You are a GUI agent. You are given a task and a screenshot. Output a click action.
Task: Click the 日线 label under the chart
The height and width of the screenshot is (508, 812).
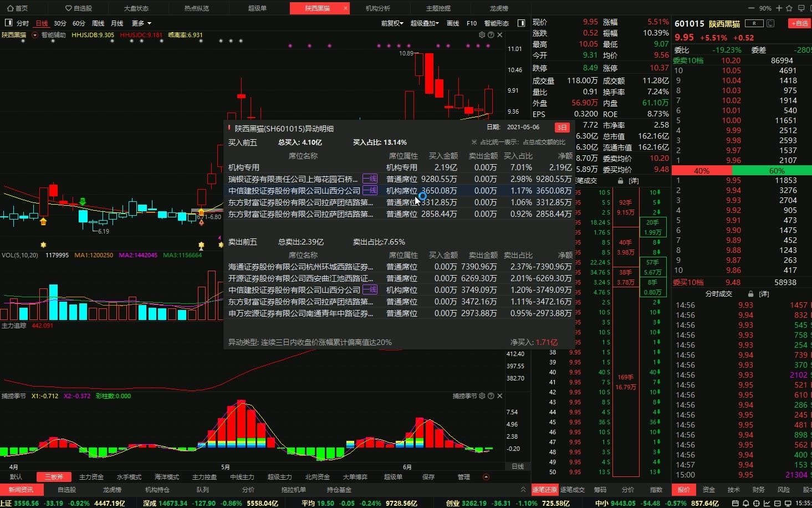[x=518, y=466]
